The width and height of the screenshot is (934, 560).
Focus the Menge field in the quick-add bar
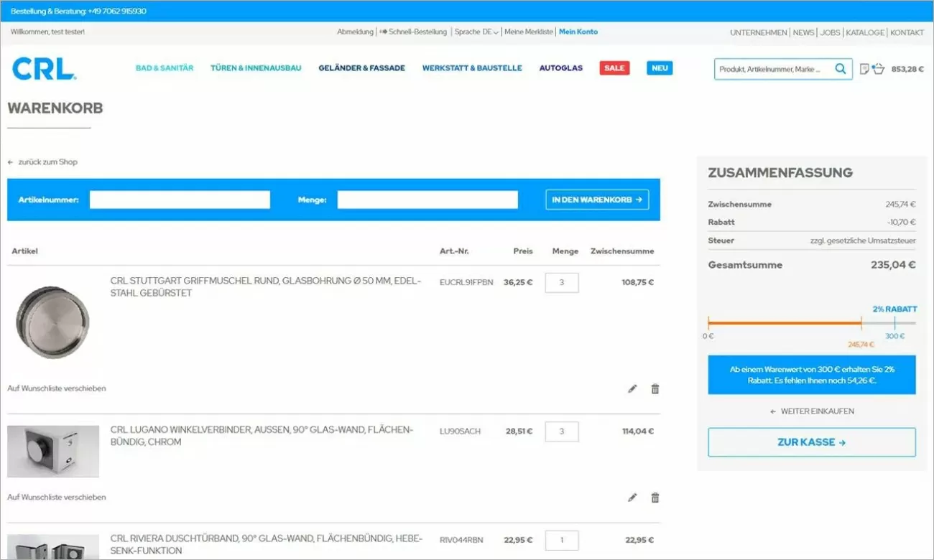pos(427,200)
